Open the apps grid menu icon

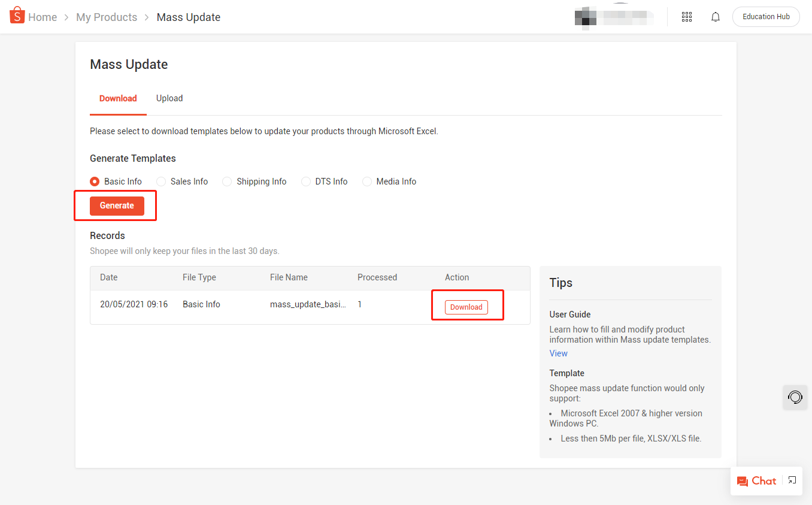coord(687,17)
